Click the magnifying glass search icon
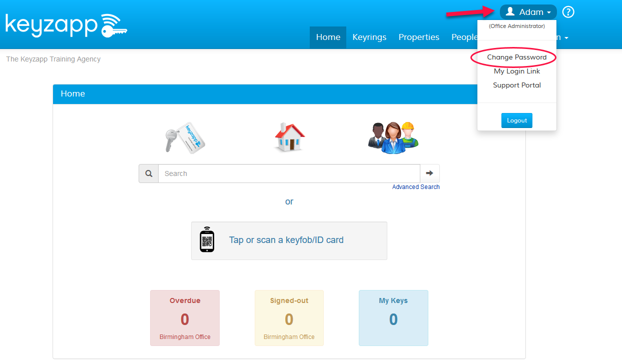Image resolution: width=622 pixels, height=364 pixels. [x=149, y=173]
